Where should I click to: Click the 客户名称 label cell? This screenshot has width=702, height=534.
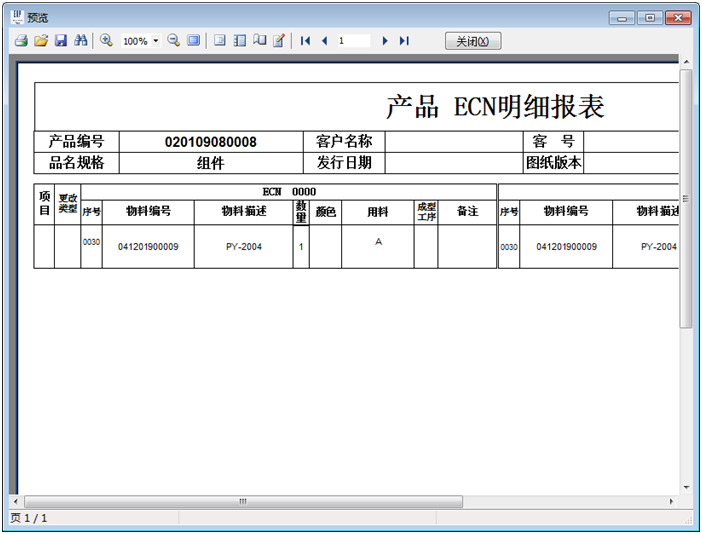[x=344, y=141]
